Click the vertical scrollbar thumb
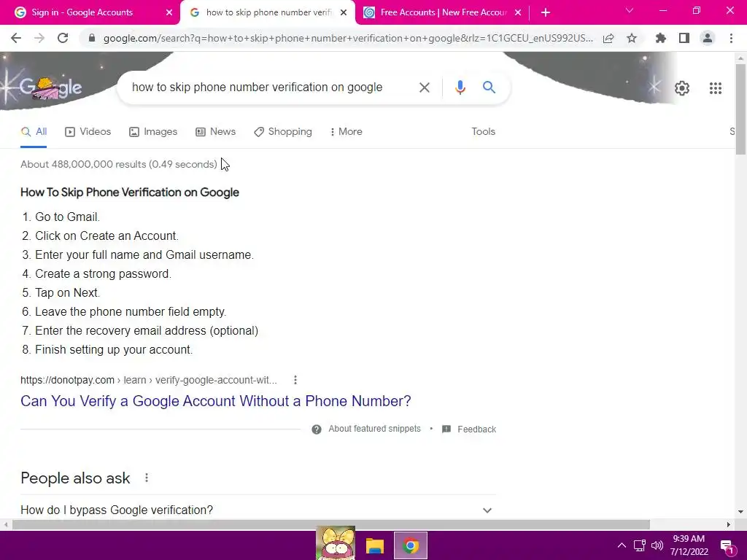 pos(740,109)
